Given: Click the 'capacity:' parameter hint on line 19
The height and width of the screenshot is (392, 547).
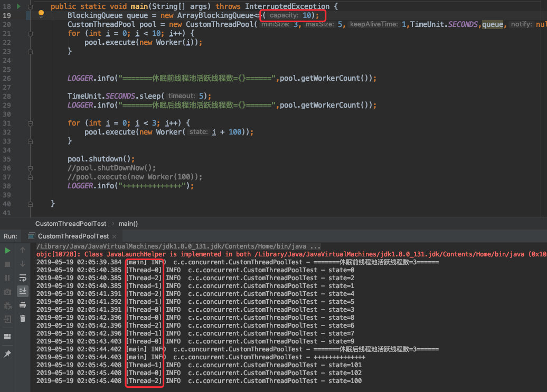Looking at the screenshot, I should (x=284, y=15).
